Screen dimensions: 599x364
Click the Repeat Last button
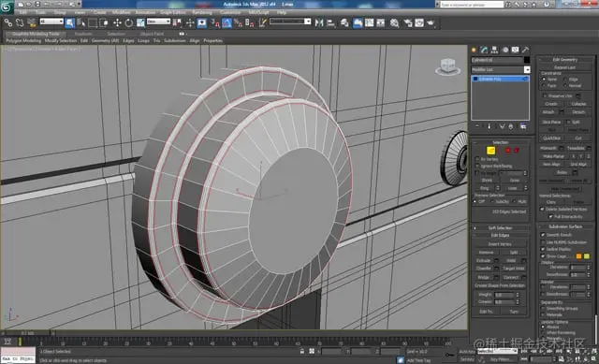pyautogui.click(x=564, y=67)
